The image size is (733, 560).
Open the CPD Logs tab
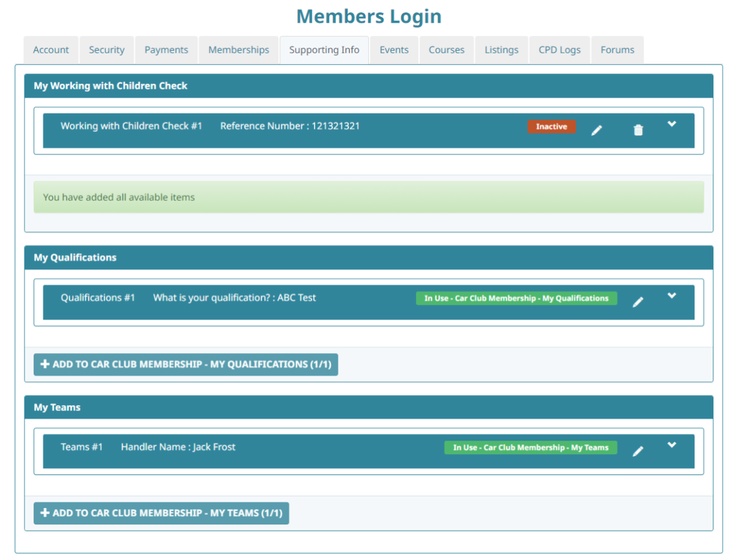coord(559,50)
